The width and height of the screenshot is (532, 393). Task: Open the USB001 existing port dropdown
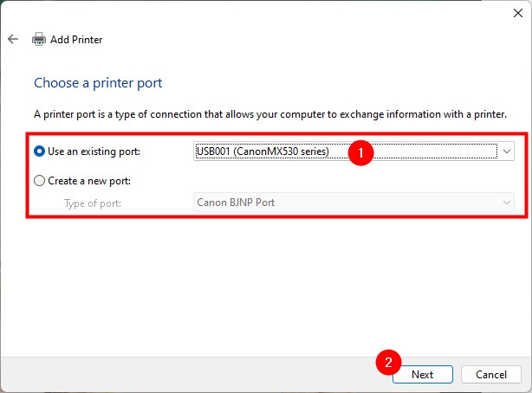[354, 151]
